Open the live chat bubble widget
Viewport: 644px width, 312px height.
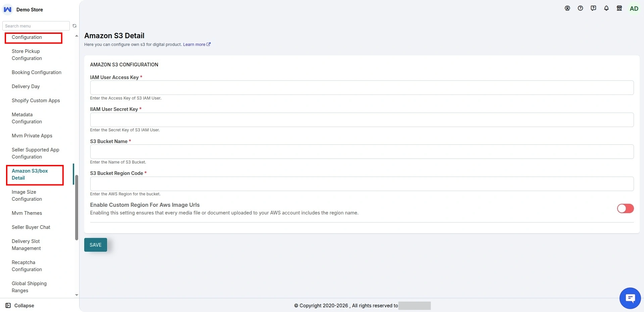point(630,298)
